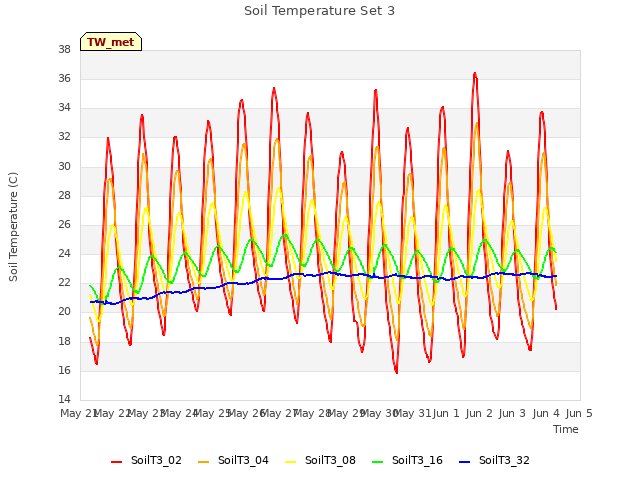This screenshot has width=640, height=480.
Task: Click the Jun 2 x-axis tick label
Action: (x=479, y=413)
